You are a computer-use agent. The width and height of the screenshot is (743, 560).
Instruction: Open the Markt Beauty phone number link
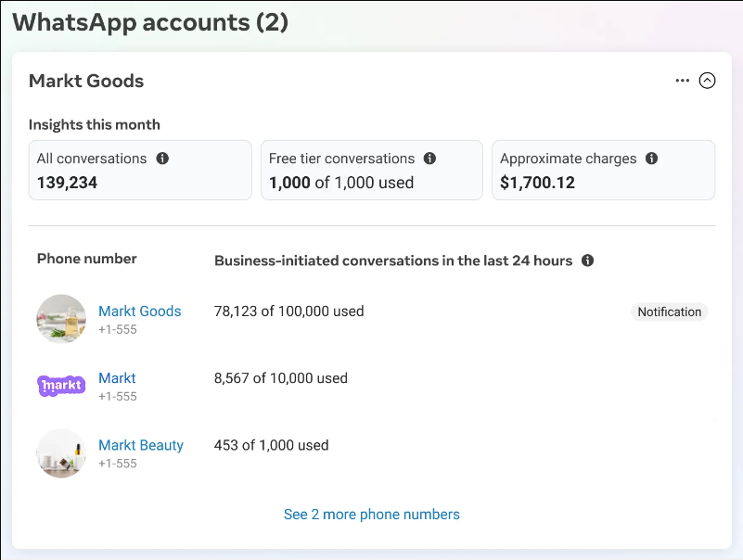click(x=141, y=445)
